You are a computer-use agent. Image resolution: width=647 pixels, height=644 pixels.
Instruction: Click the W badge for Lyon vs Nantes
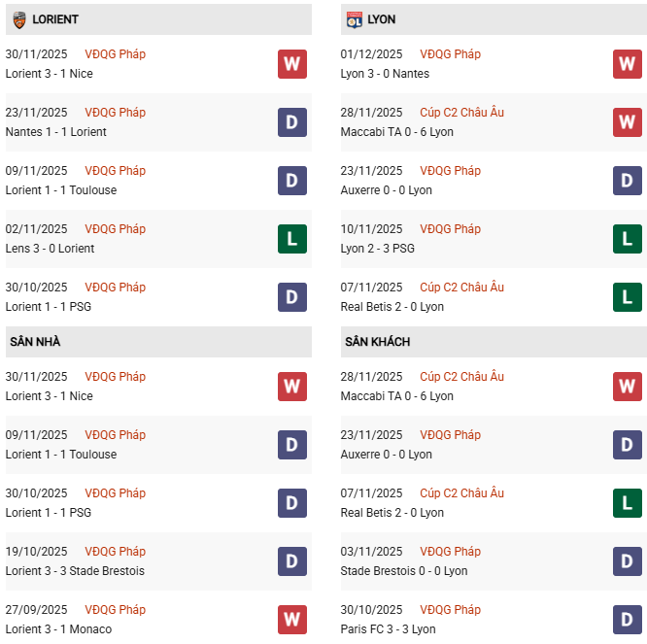627,64
